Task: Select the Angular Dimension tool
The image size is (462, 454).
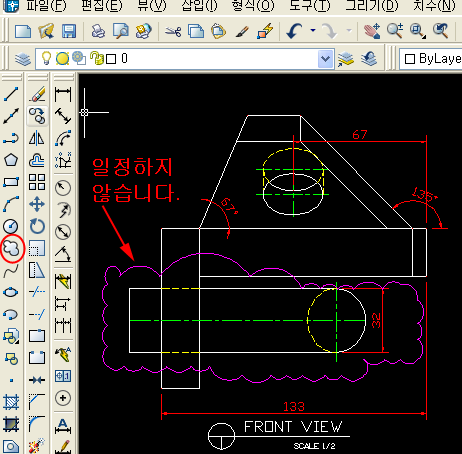Action: (63, 254)
